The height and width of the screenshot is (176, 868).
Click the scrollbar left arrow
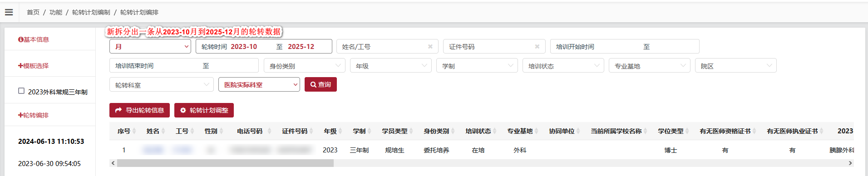(113, 163)
